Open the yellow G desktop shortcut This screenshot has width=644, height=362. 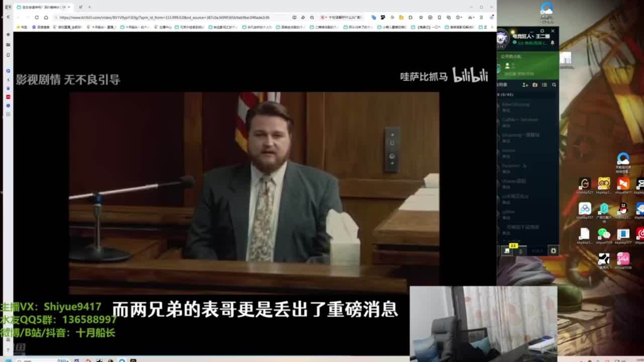click(x=585, y=185)
